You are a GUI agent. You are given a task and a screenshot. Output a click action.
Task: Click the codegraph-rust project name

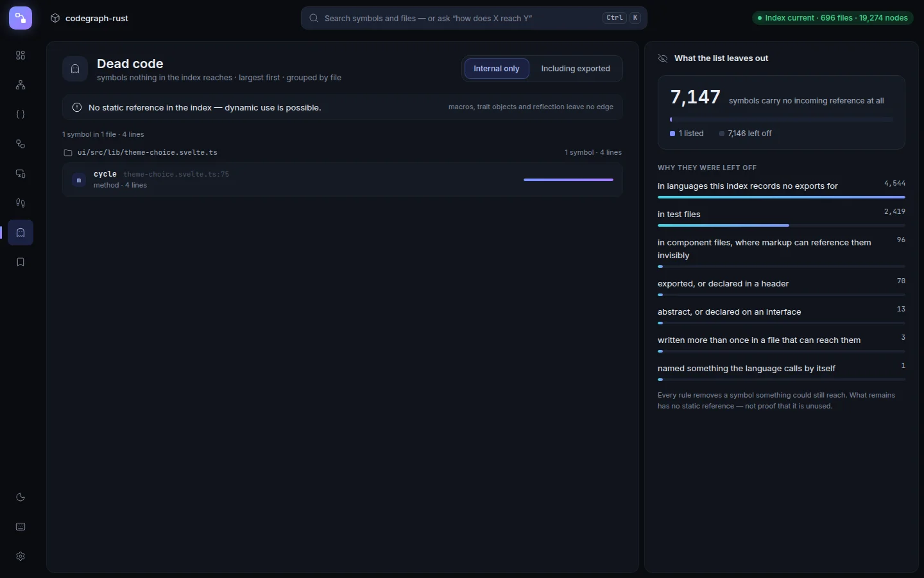click(97, 18)
